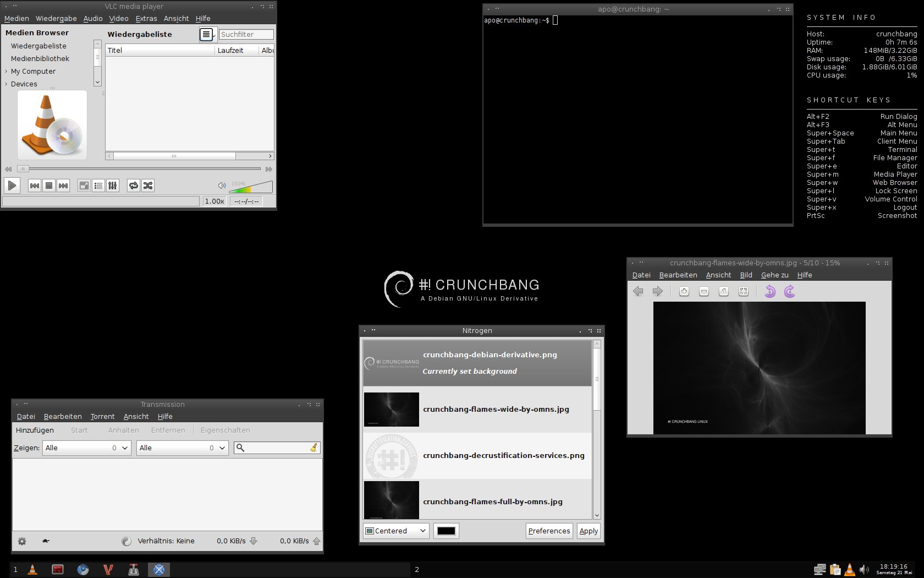This screenshot has height=578, width=924.
Task: Click the VLC volume slider
Action: click(x=251, y=187)
